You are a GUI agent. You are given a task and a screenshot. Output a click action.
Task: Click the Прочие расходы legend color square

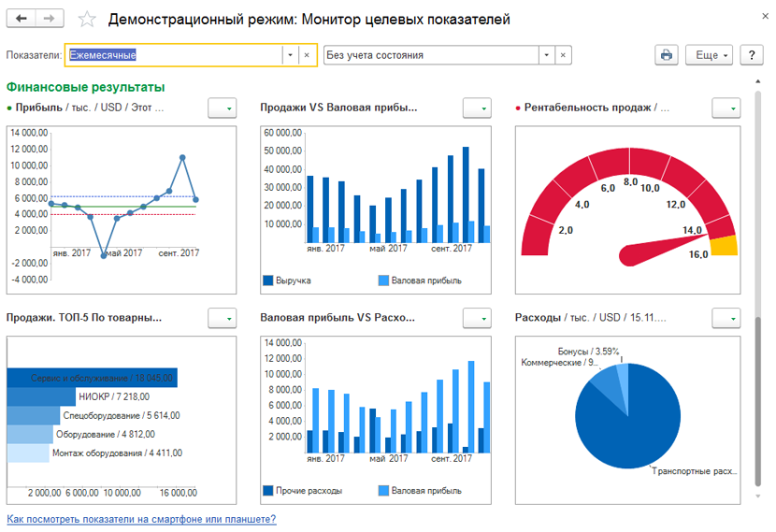click(x=267, y=491)
